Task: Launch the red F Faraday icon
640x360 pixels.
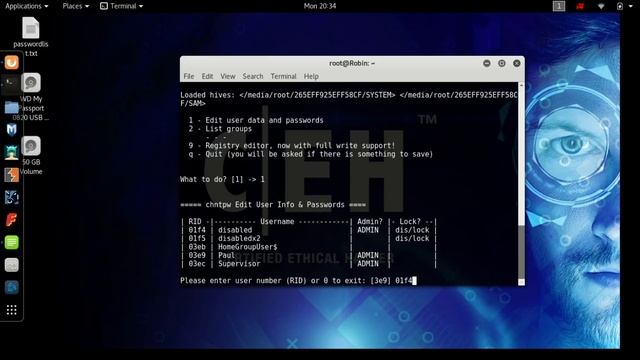Action: click(11, 220)
